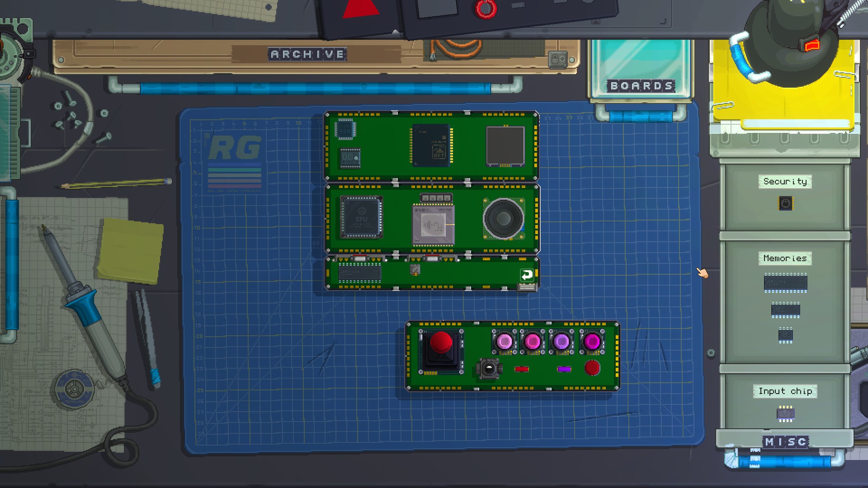Click the round dark red button
This screenshot has height=488, width=868.
click(x=592, y=368)
